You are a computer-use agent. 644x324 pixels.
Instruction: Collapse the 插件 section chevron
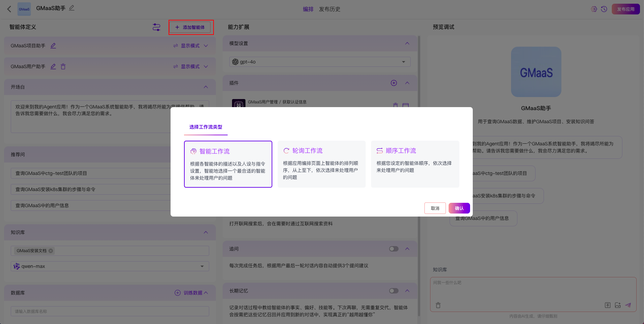(x=407, y=83)
